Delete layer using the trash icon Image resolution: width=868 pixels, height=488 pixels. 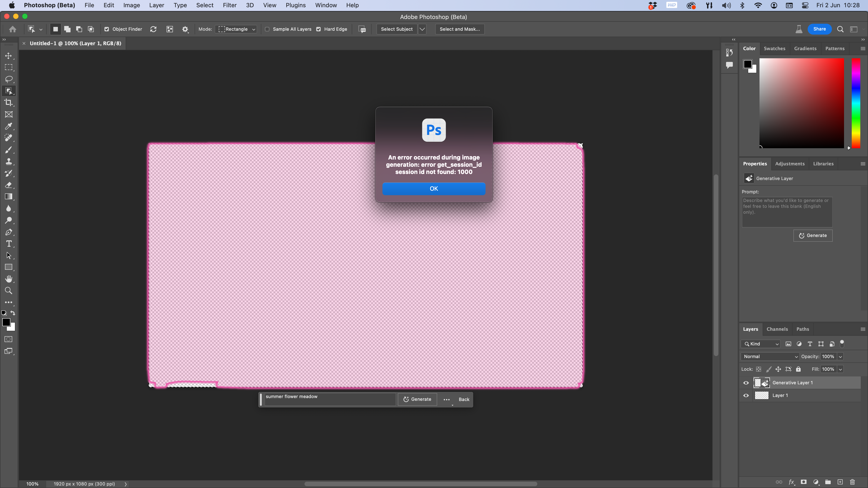(x=852, y=482)
